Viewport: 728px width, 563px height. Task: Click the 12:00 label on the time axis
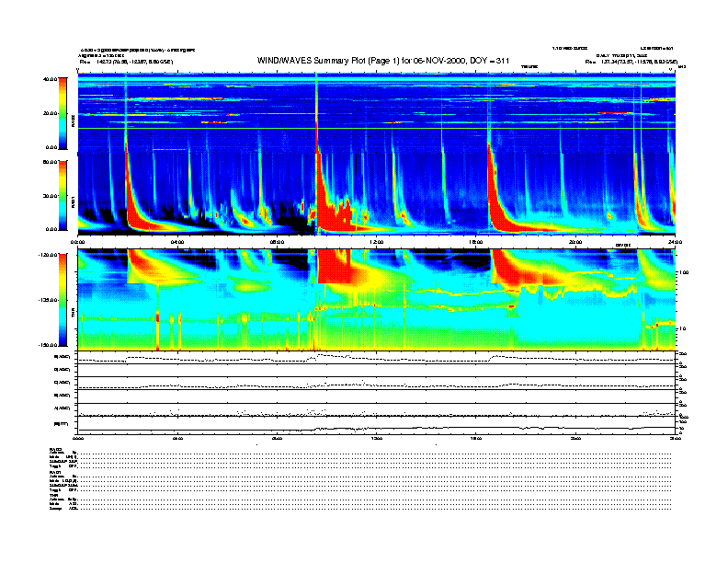(x=376, y=242)
